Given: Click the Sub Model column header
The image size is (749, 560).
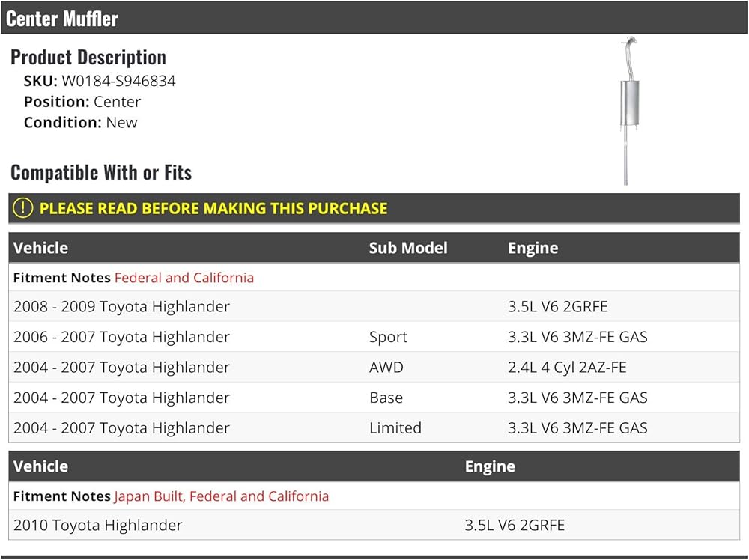Looking at the screenshot, I should click(408, 248).
